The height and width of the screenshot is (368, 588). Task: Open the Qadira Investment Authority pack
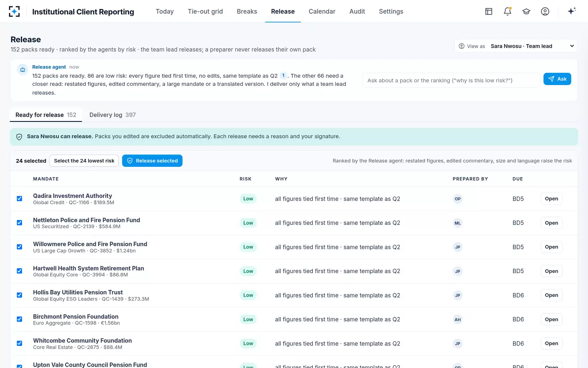(x=551, y=199)
